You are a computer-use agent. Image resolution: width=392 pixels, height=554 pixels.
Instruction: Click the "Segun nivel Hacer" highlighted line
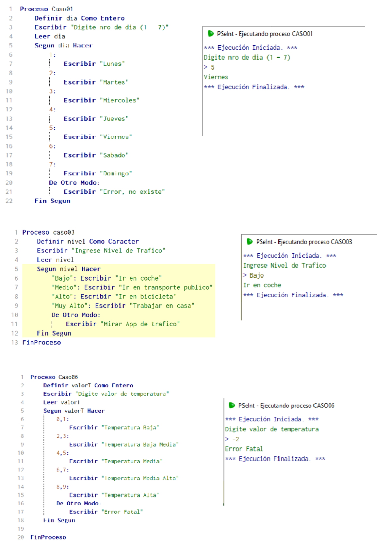click(69, 269)
